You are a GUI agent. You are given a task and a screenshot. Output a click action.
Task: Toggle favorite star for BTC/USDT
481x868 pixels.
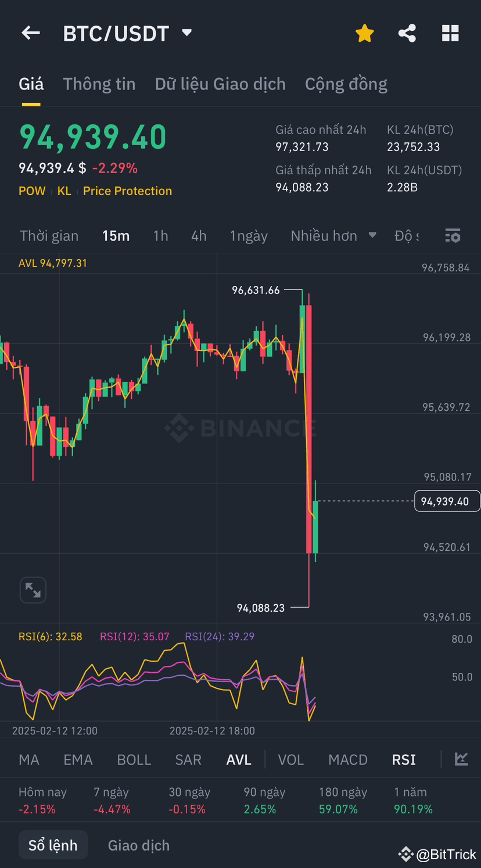click(364, 33)
